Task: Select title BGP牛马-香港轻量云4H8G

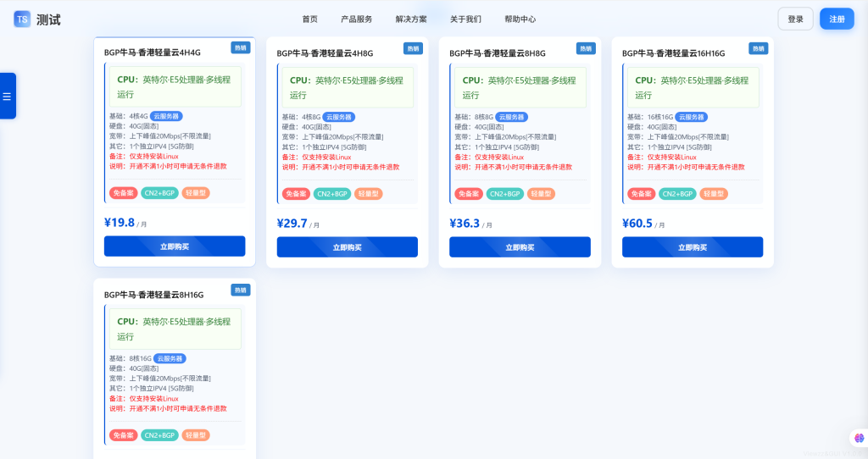Action: click(325, 53)
